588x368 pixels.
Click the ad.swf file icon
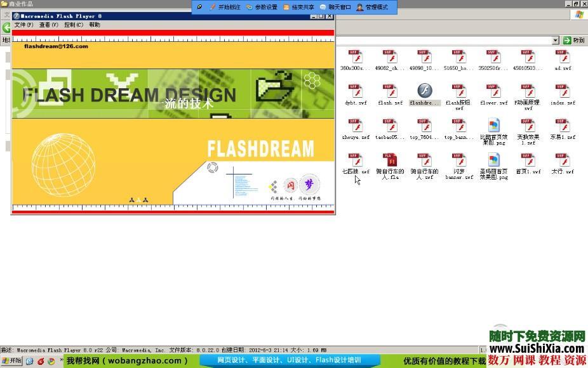click(562, 57)
